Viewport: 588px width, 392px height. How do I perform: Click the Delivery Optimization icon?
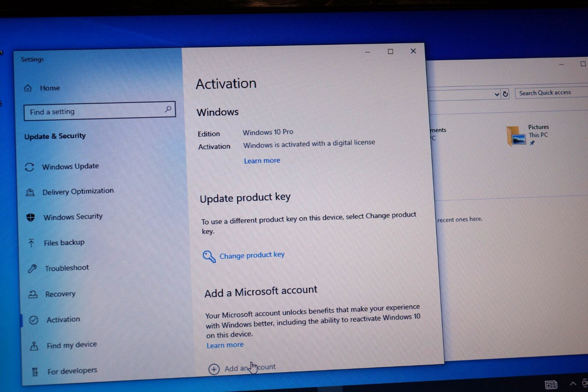pyautogui.click(x=30, y=192)
